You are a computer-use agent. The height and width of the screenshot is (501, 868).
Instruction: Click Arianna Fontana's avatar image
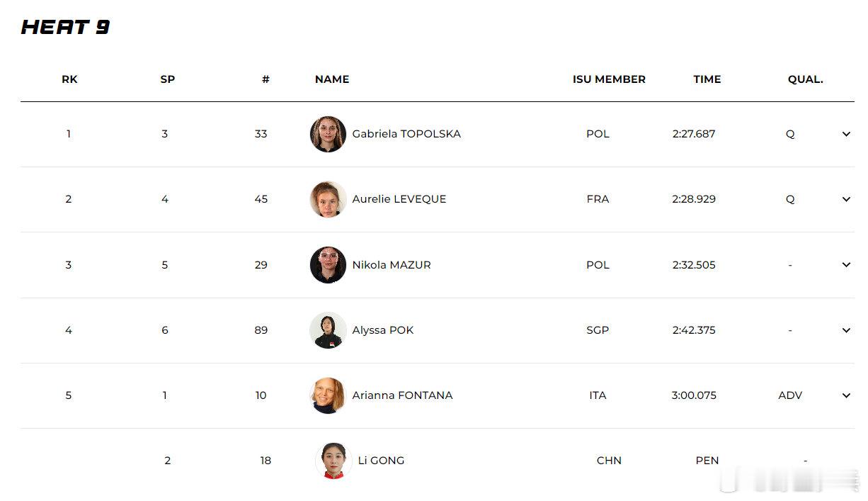[328, 395]
